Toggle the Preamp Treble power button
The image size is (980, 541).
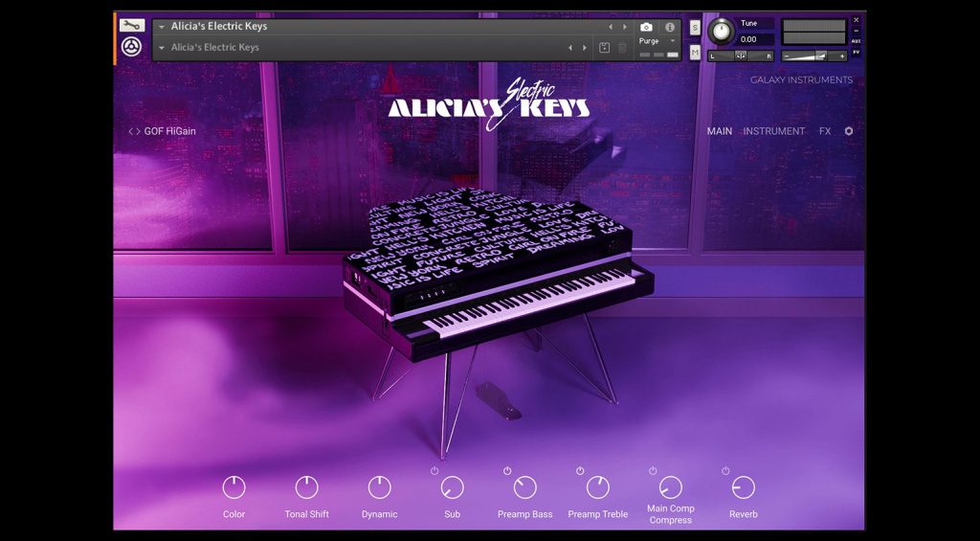click(580, 470)
